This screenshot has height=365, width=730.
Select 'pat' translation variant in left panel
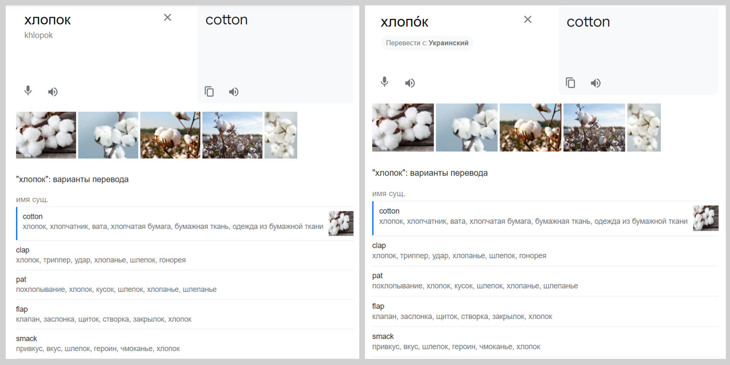184,284
